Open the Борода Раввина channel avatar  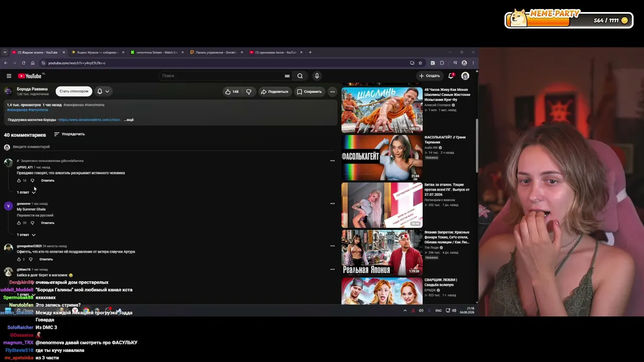coord(8,91)
